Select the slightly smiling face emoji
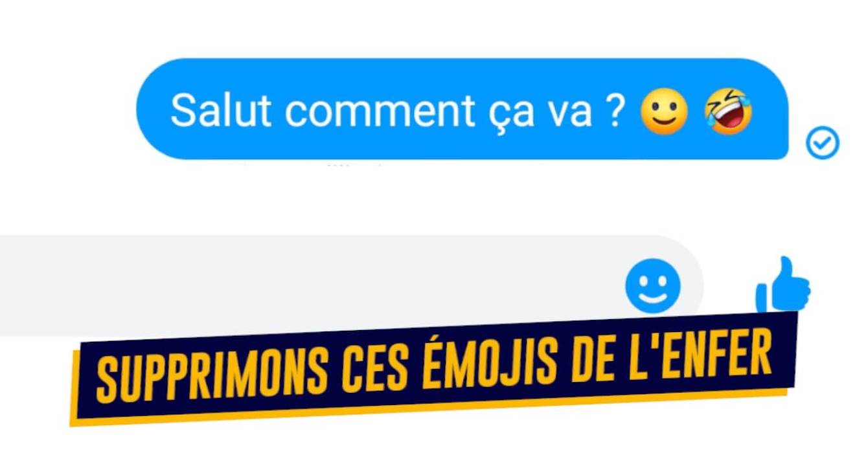The image size is (868, 455). [663, 111]
